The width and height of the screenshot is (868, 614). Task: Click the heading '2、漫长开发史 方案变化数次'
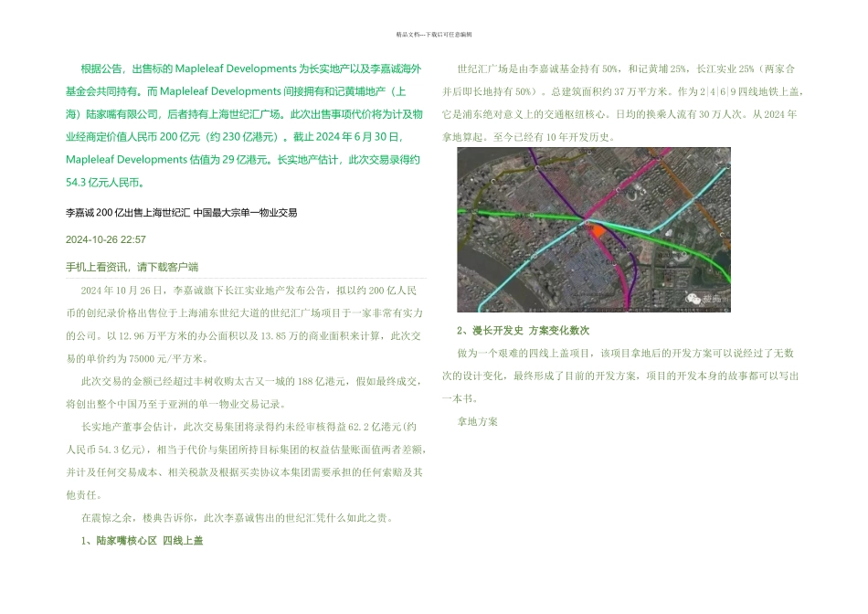[x=524, y=331]
